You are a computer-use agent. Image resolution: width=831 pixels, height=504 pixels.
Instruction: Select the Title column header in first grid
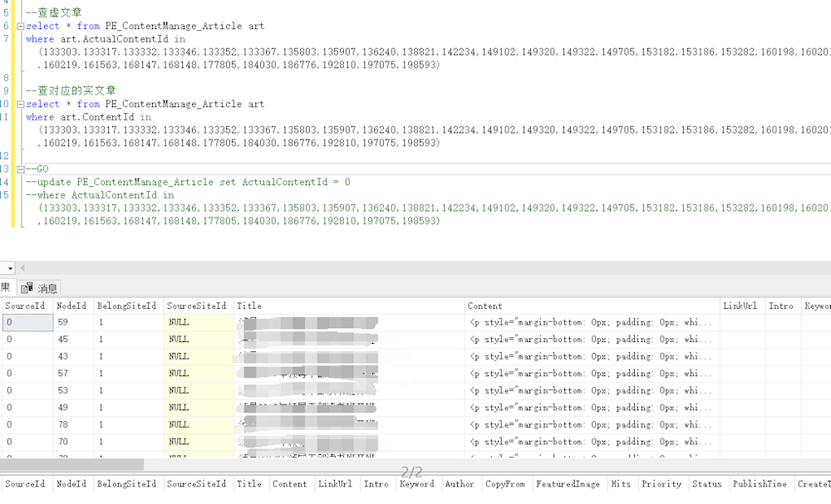(x=249, y=306)
